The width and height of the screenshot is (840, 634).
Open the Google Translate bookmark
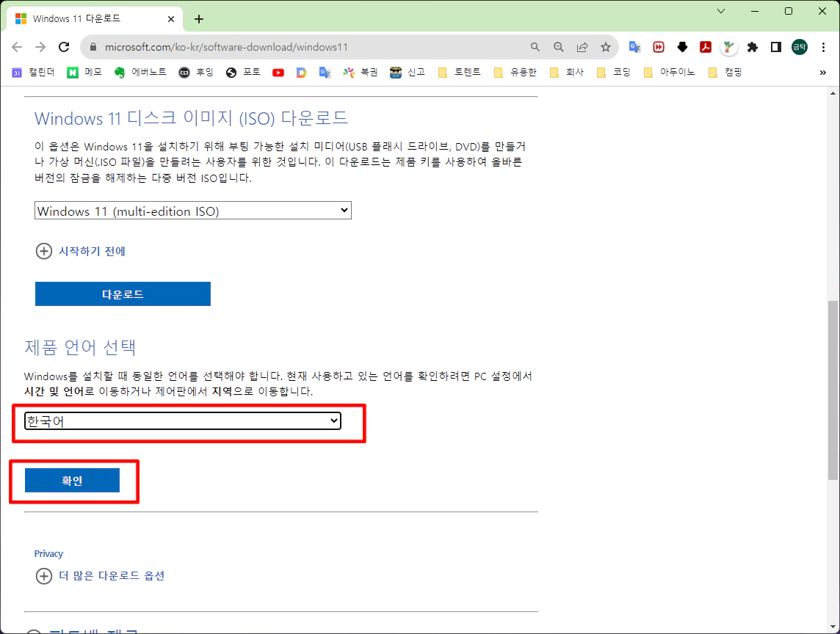pos(325,73)
